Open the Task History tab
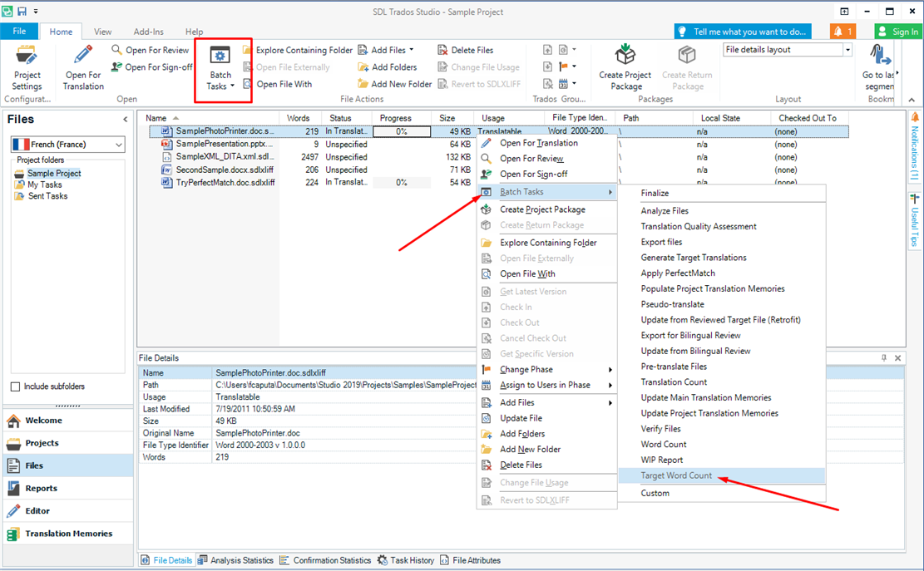This screenshot has height=571, width=924. point(405,560)
